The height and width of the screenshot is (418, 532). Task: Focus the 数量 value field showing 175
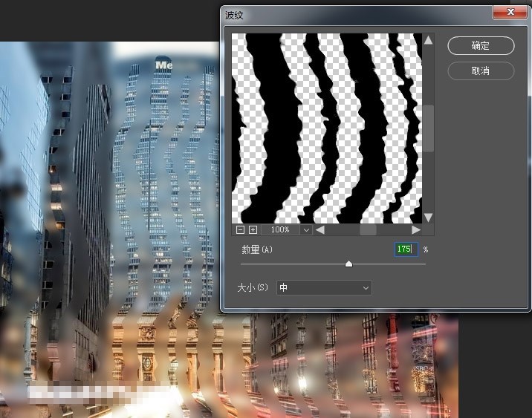click(x=405, y=249)
